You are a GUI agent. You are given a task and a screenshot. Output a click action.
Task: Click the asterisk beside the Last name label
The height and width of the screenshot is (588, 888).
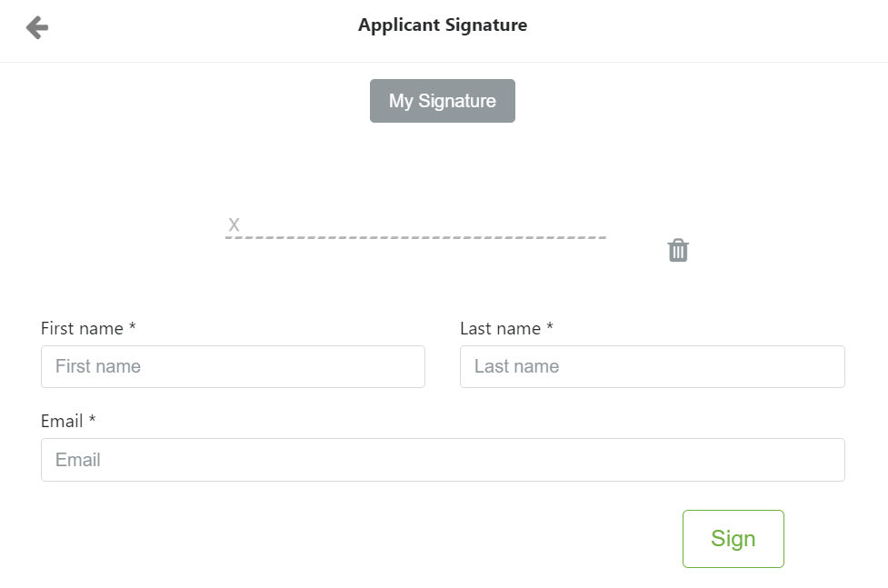pyautogui.click(x=549, y=326)
